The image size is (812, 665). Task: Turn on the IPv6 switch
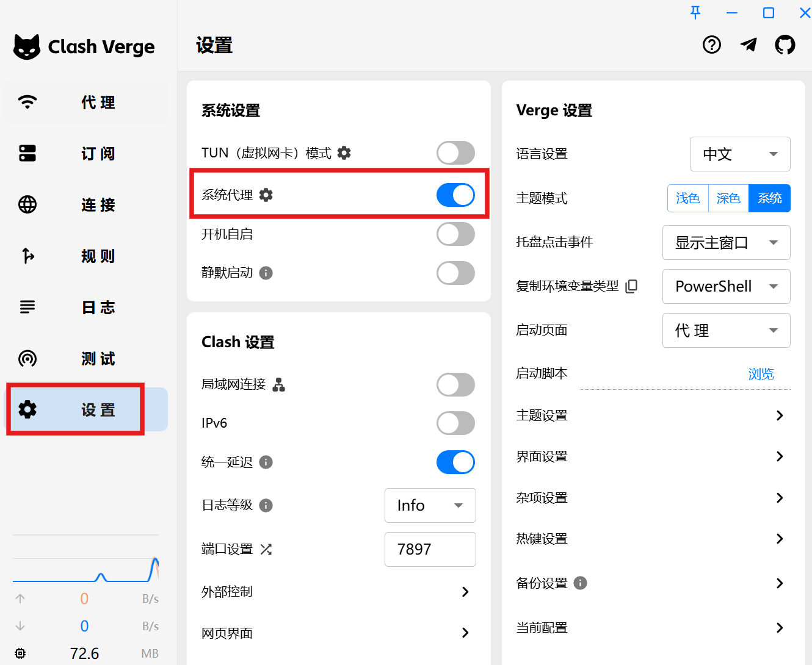pyautogui.click(x=455, y=423)
